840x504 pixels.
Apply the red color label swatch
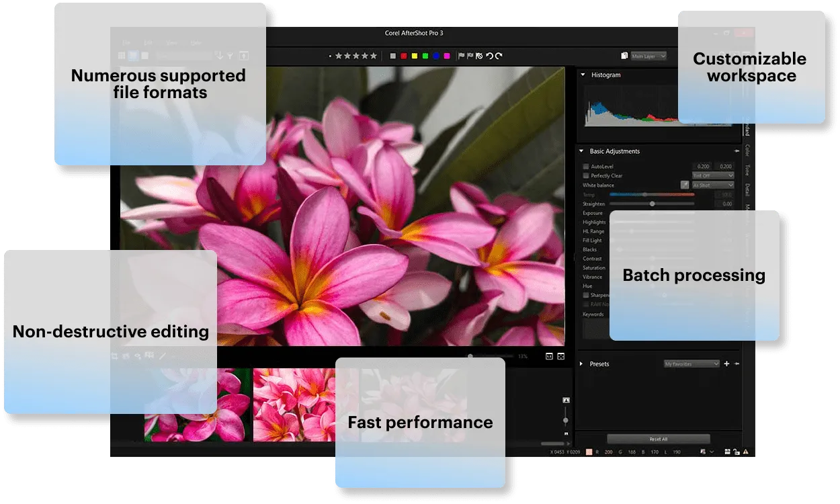tap(404, 56)
